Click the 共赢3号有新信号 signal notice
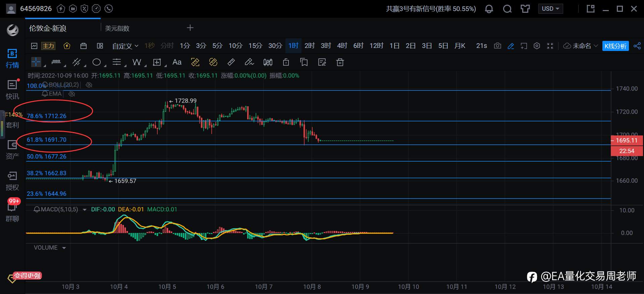This screenshot has height=294, width=644. pyautogui.click(x=431, y=9)
